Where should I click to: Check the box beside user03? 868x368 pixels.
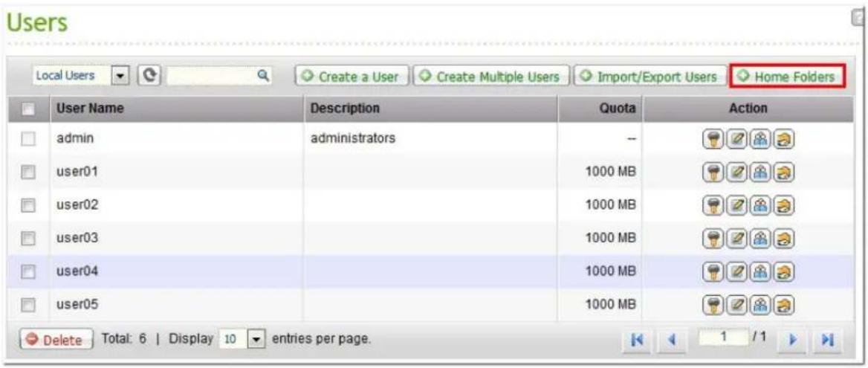27,239
